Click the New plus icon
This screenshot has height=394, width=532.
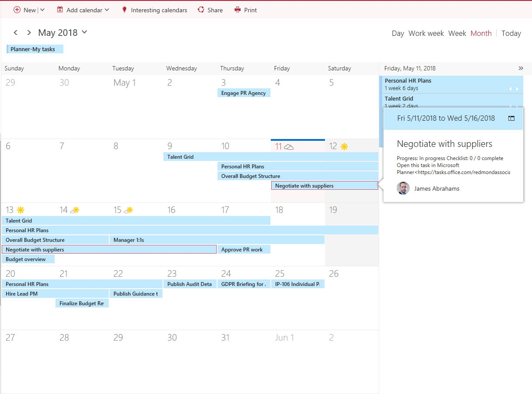click(x=17, y=10)
